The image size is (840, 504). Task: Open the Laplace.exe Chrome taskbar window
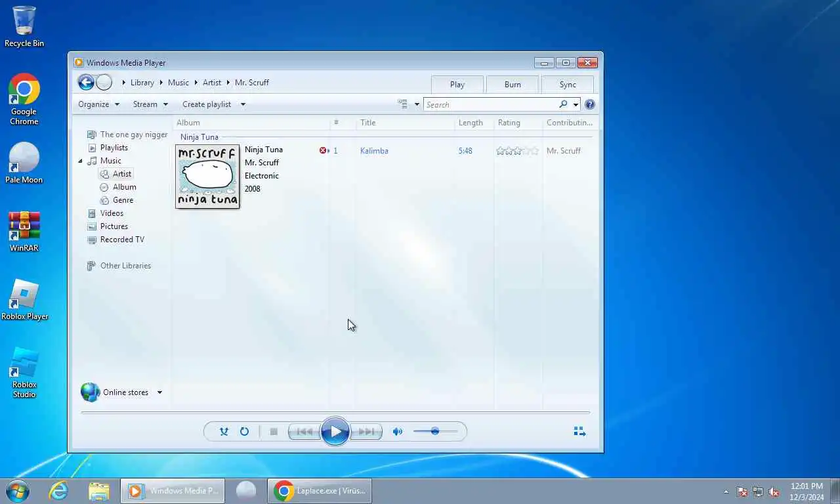pyautogui.click(x=320, y=491)
